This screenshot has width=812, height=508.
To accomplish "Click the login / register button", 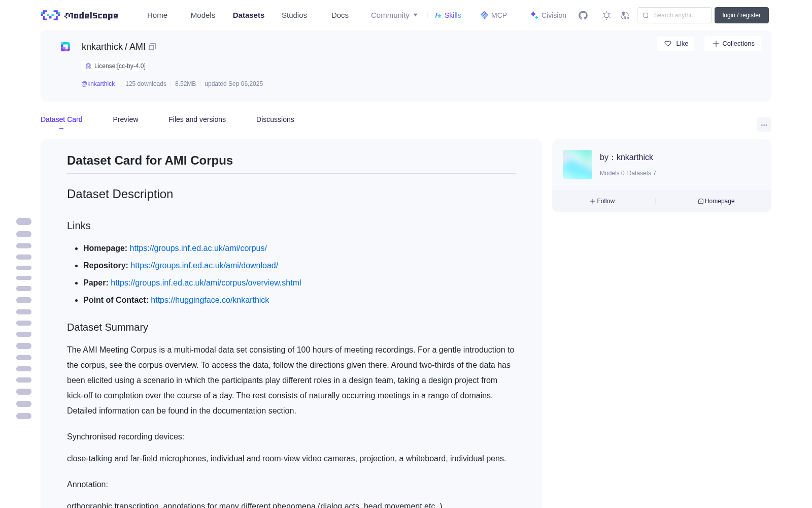I will coord(741,15).
